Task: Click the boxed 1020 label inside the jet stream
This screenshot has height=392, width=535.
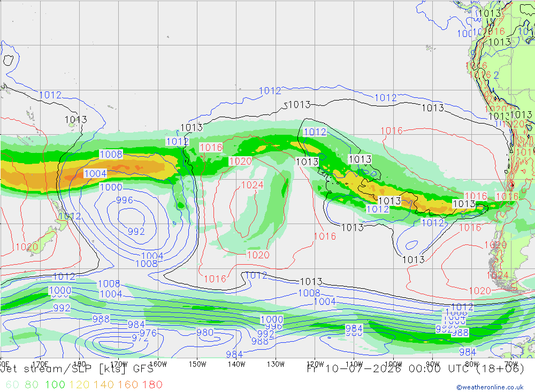Action: tap(240, 161)
